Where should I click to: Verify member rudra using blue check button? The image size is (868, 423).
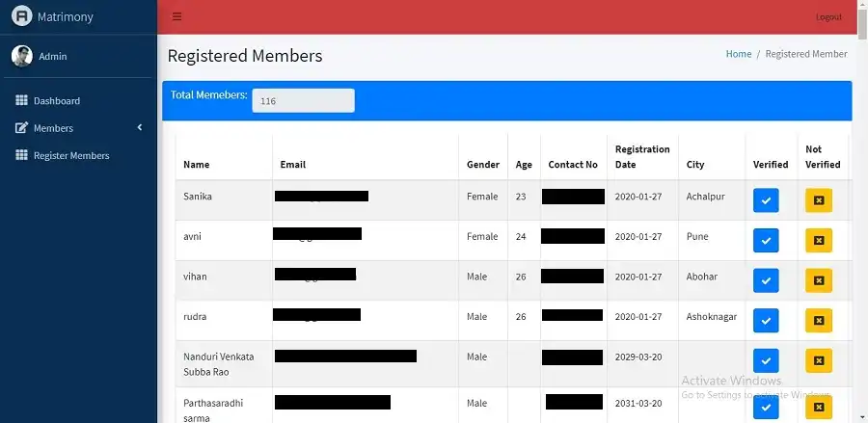(x=766, y=320)
